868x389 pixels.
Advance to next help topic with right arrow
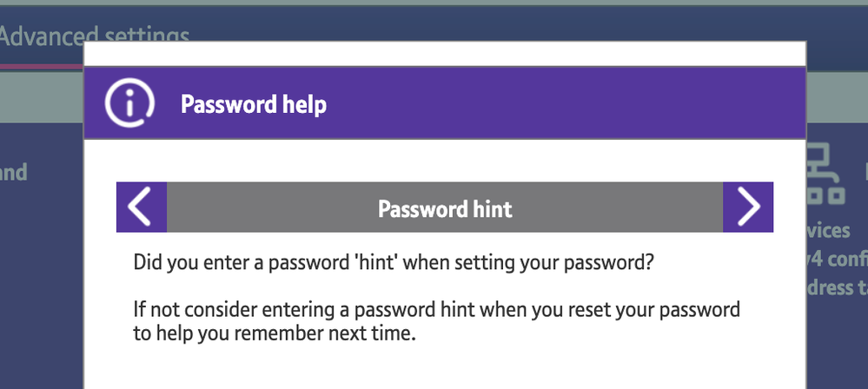click(x=748, y=208)
